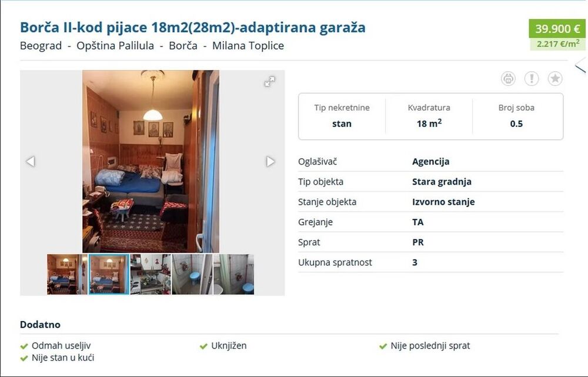Click the Uknjižen checkmark
Screen dimensions: 588x377
203,346
